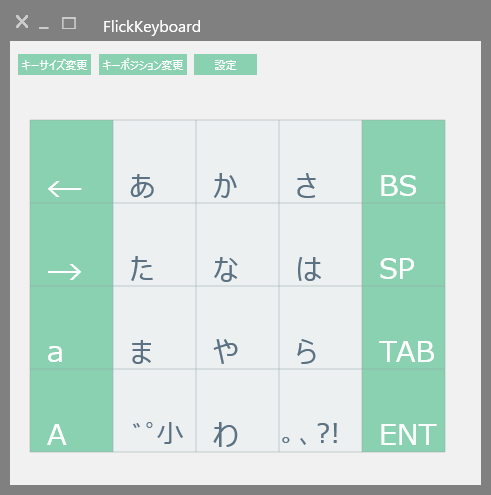Open the 設定 settings menu
Viewport: 491px width, 495px height.
tap(225, 64)
